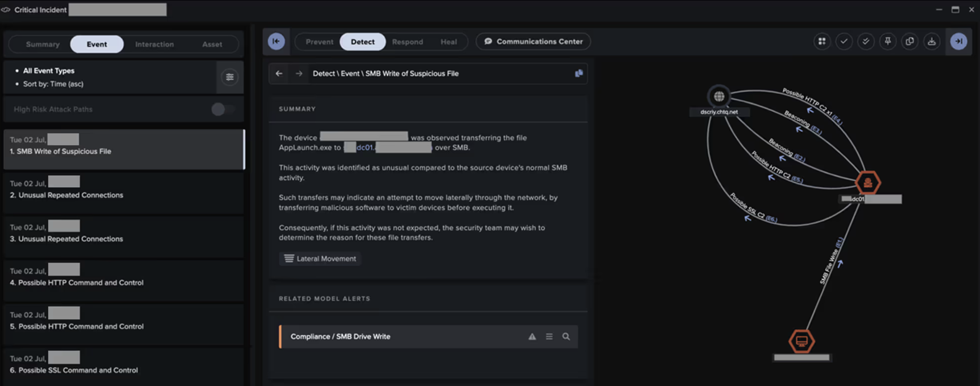Click the Lateral Movement tag icon
Viewport: 980px width, 386px height.
[x=289, y=258]
